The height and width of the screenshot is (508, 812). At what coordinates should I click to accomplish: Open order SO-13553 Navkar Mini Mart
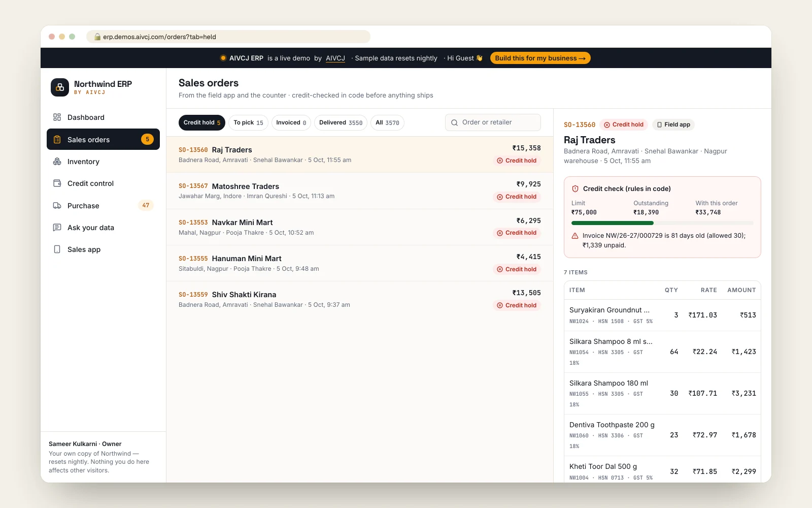tap(359, 227)
